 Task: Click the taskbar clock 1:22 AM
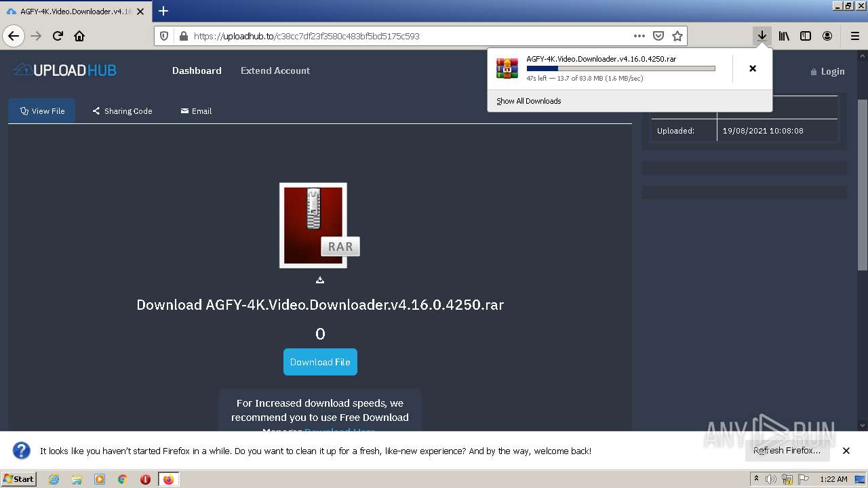(833, 479)
